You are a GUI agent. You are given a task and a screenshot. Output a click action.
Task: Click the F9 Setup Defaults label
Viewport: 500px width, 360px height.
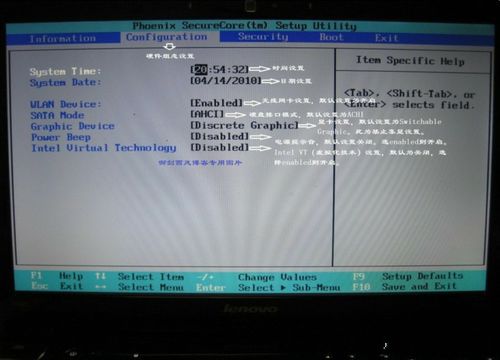click(x=408, y=276)
